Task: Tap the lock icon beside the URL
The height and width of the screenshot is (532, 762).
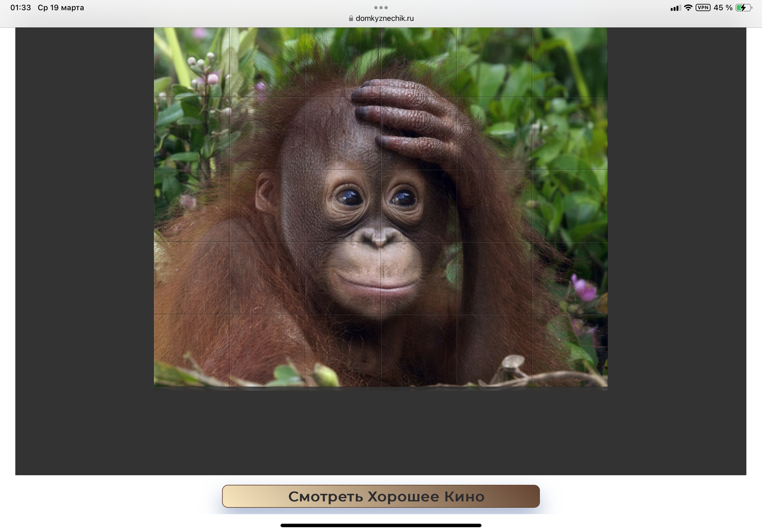Action: (x=351, y=18)
